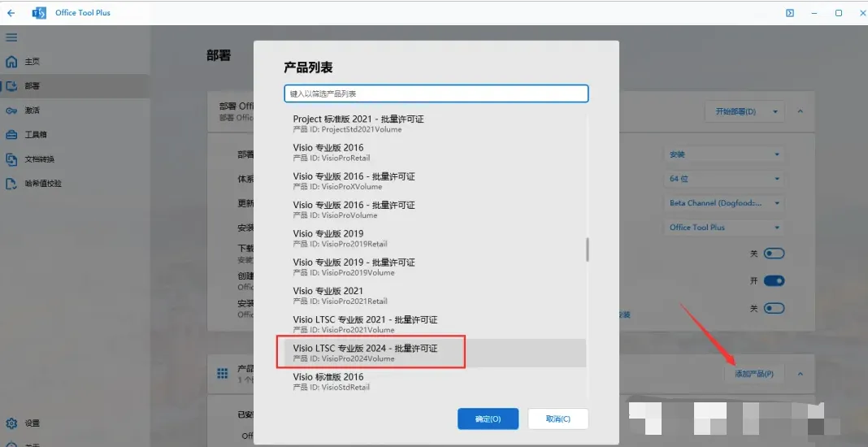Select Project 标准版 2021 - 批量许可证

[435, 124]
